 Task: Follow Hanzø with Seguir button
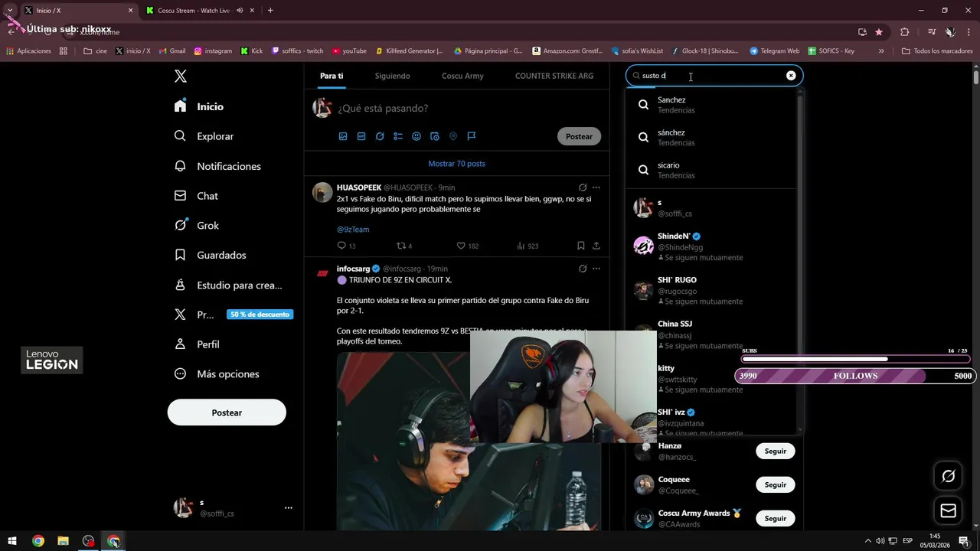point(776,451)
